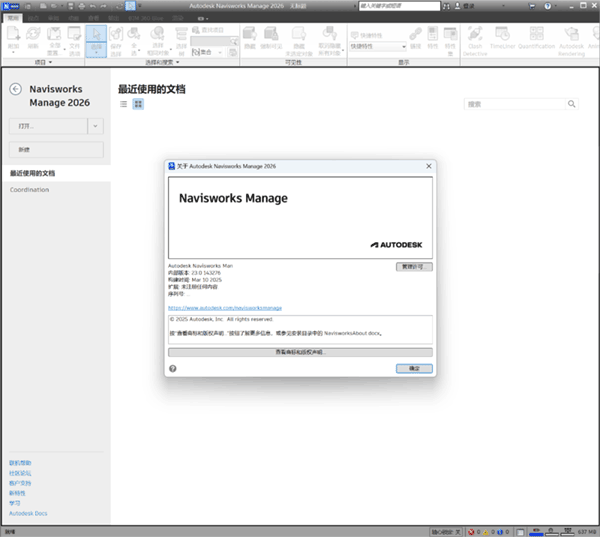Click the blue help question mark icon
Image resolution: width=600 pixels, height=537 pixels.
548,6
